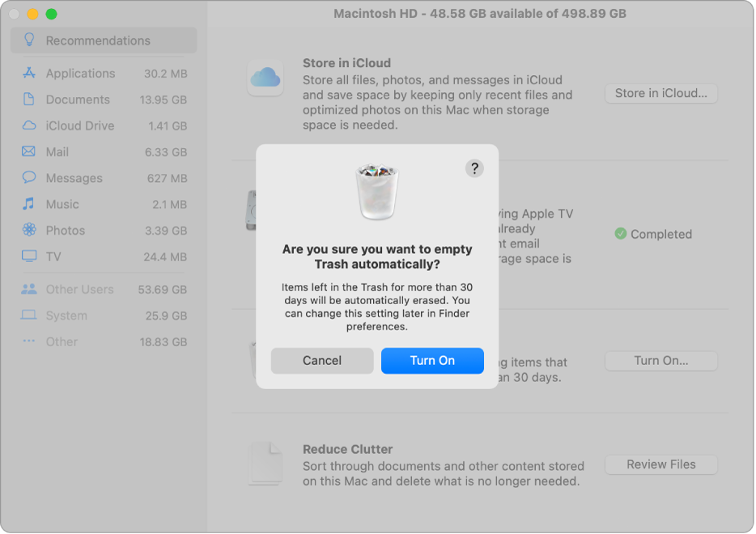756x534 pixels.
Task: Click the dialog's 'Are you sure' heading
Action: click(377, 256)
